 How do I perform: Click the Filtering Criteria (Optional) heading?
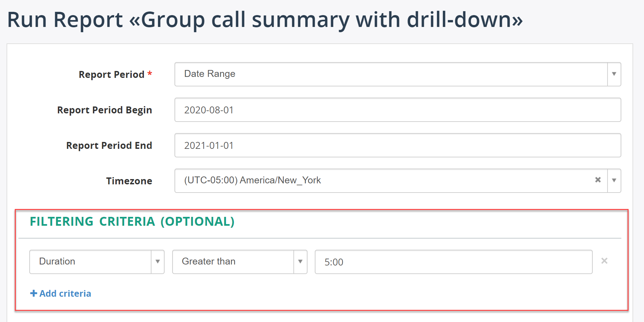tap(132, 221)
